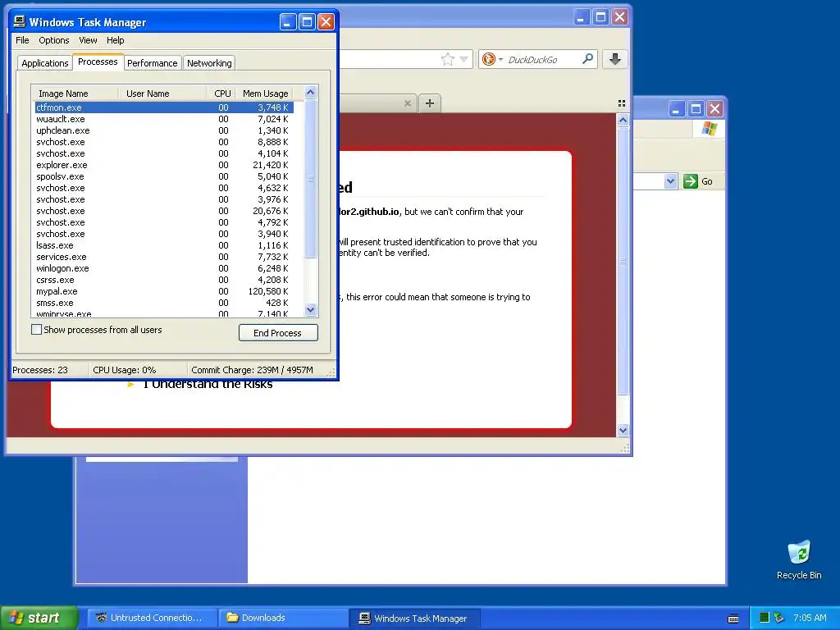This screenshot has width=840, height=630.
Task: Click the process list scrollbar thumb
Action: pos(310,180)
